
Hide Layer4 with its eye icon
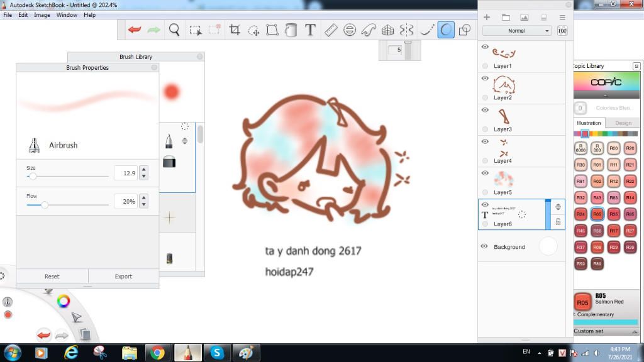485,141
